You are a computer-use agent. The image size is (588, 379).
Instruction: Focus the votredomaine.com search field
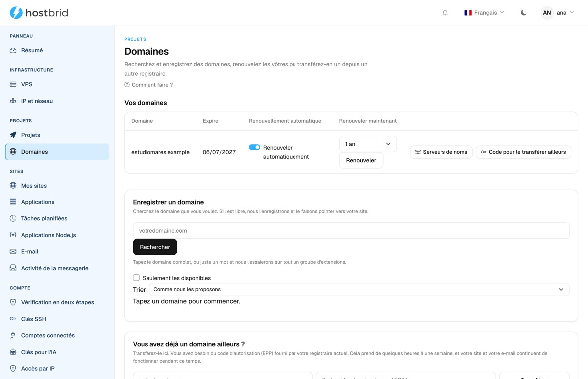(351, 231)
